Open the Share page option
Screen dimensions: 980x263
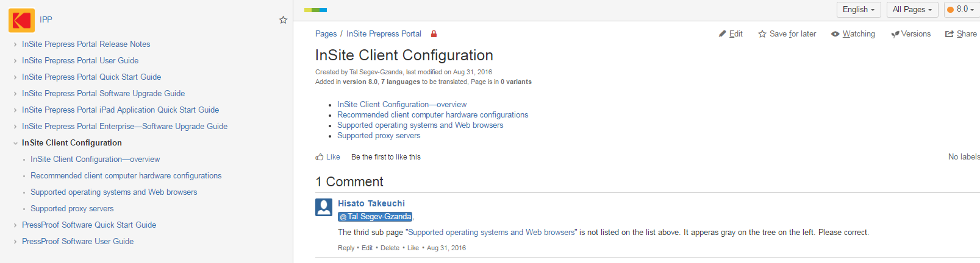pos(961,34)
